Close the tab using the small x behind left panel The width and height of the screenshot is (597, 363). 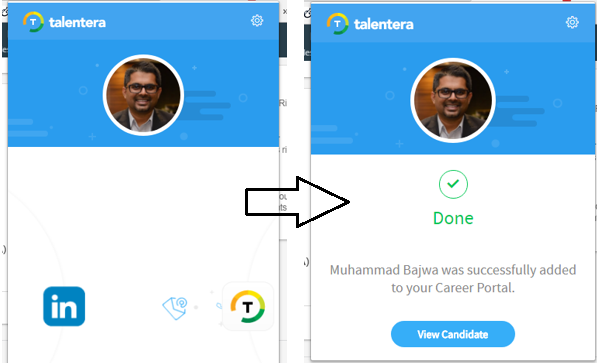coord(284,12)
